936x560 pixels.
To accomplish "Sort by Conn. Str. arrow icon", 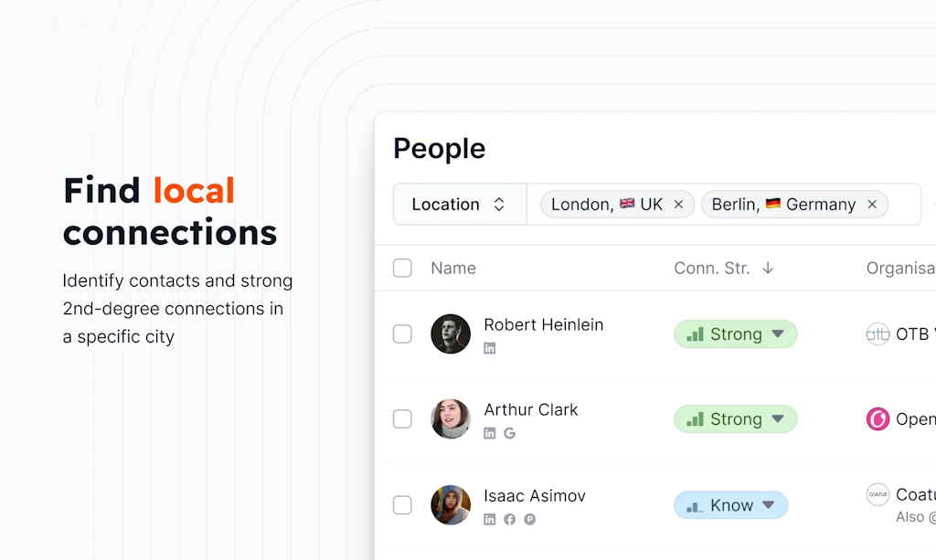I will [768, 268].
